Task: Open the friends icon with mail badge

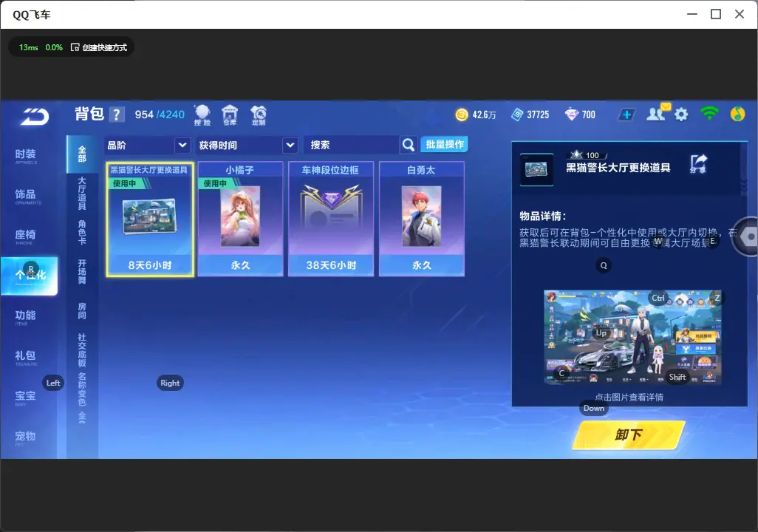Action: point(658,113)
